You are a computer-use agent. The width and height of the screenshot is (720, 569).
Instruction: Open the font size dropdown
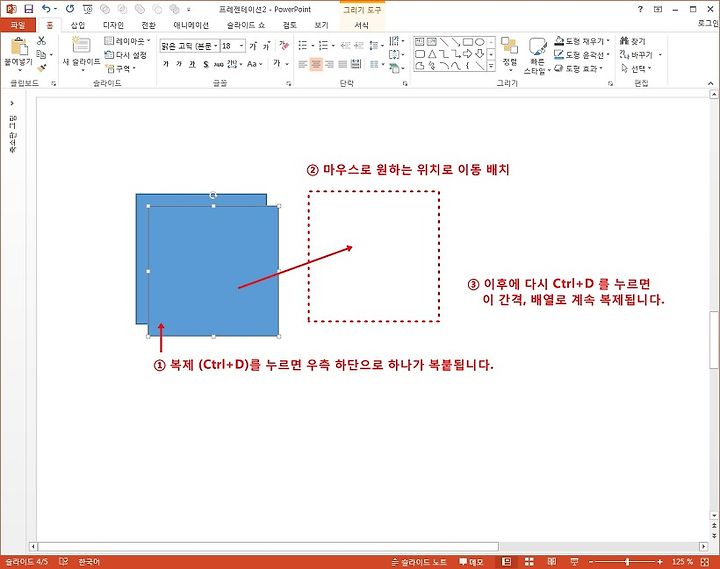[242, 46]
